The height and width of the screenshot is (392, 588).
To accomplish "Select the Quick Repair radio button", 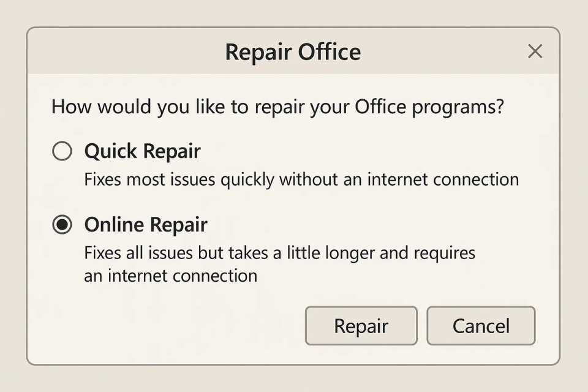I will coord(62,151).
